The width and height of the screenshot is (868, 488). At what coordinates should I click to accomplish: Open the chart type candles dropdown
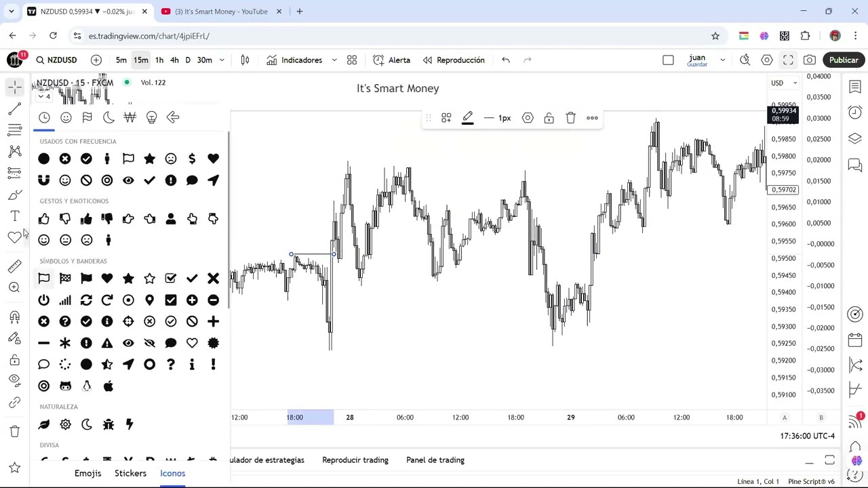pos(245,60)
